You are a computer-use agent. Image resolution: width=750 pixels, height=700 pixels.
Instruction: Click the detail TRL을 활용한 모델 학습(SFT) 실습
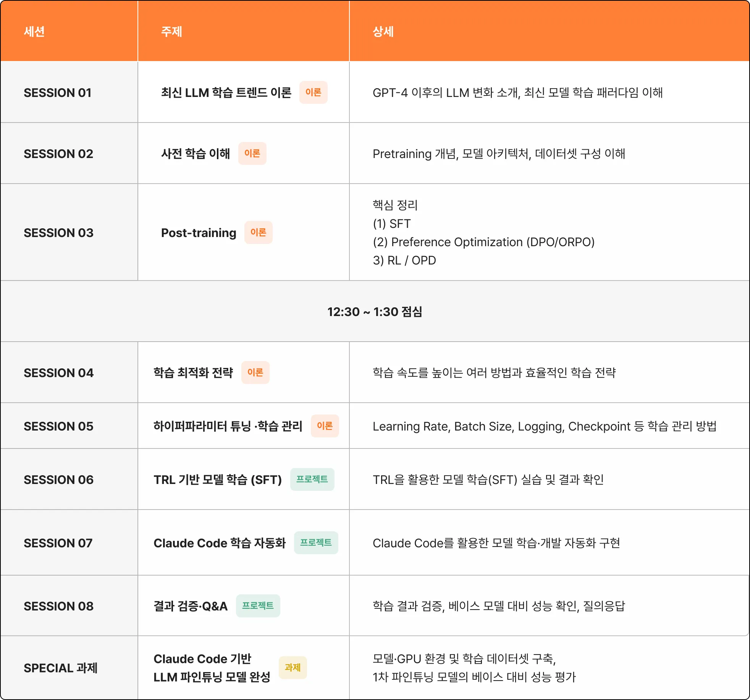(x=488, y=480)
